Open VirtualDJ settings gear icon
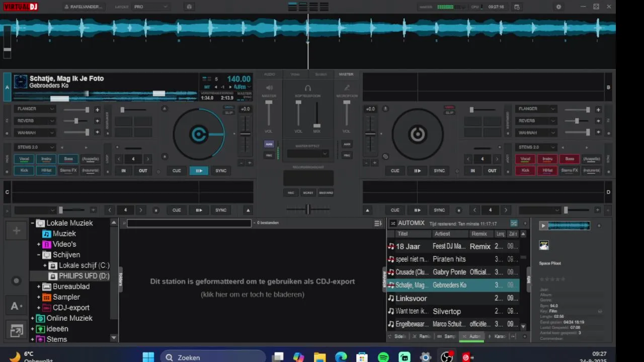The image size is (644, 362). click(x=558, y=7)
